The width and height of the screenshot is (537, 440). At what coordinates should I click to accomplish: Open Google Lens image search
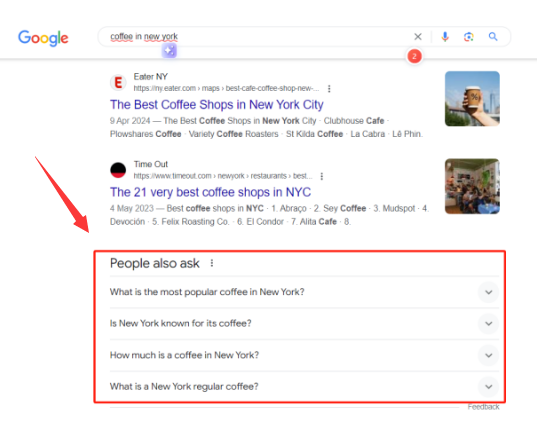pos(469,37)
